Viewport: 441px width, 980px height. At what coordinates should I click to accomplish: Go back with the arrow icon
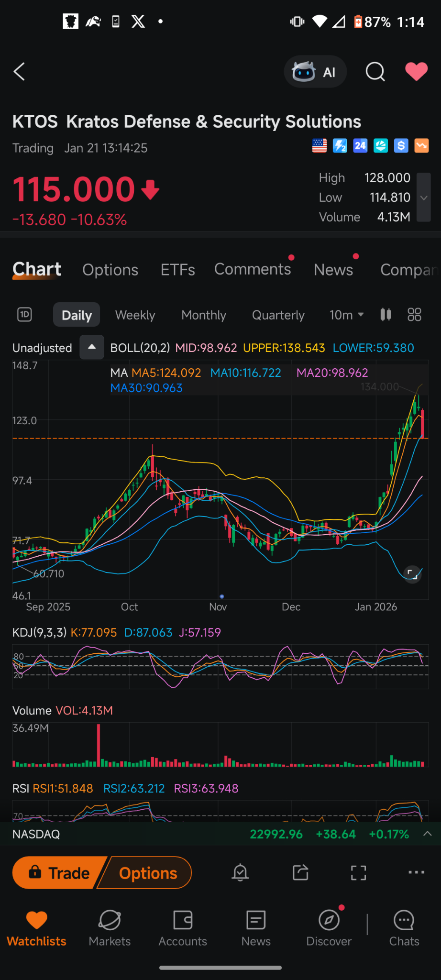point(19,72)
